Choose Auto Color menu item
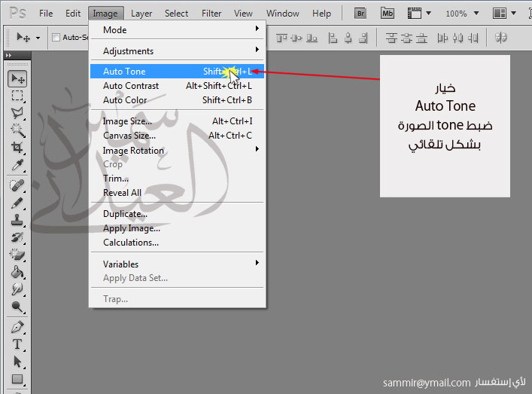The width and height of the screenshot is (532, 394). coord(177,100)
